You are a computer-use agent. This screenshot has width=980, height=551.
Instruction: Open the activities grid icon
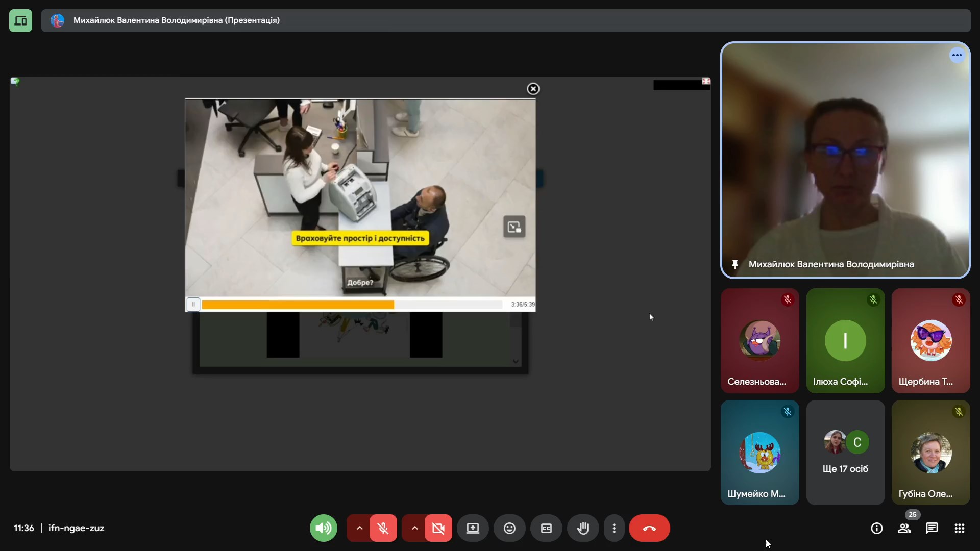coord(959,529)
